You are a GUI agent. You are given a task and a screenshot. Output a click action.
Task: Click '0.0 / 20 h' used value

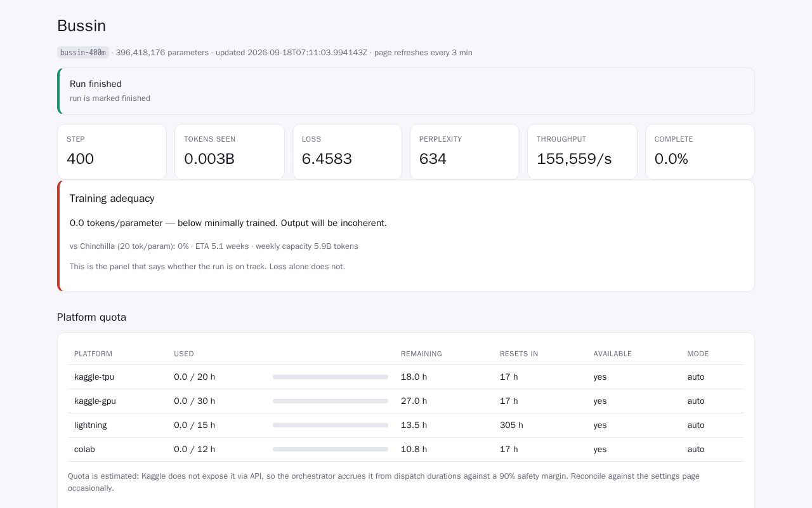click(195, 377)
